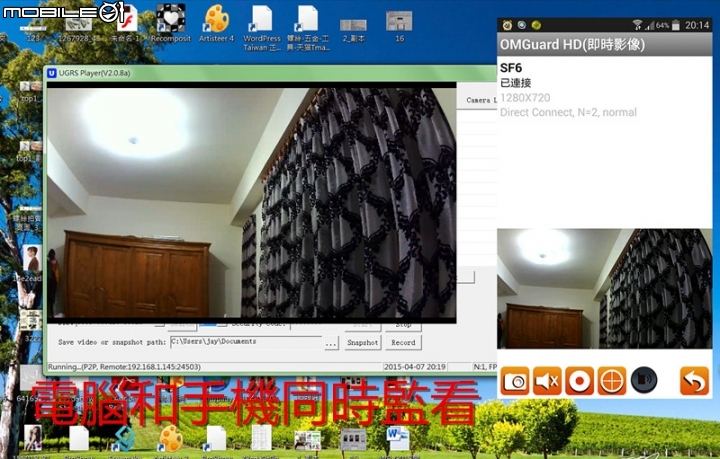Image resolution: width=720 pixels, height=459 pixels.
Task: Click the Record button in UGRS Player
Action: click(x=403, y=342)
